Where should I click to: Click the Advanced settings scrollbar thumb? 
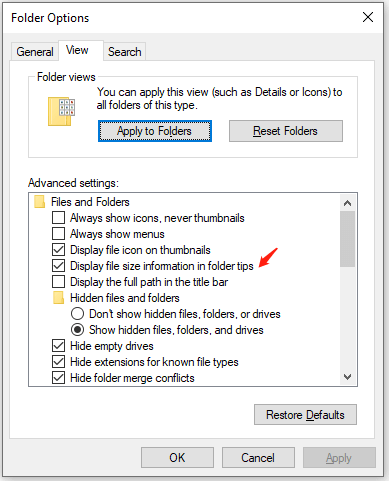[x=347, y=239]
